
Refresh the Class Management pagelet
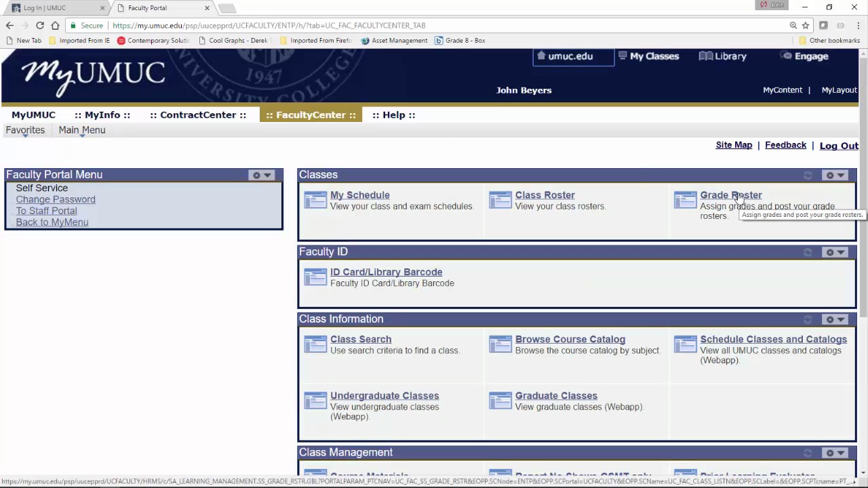807,453
